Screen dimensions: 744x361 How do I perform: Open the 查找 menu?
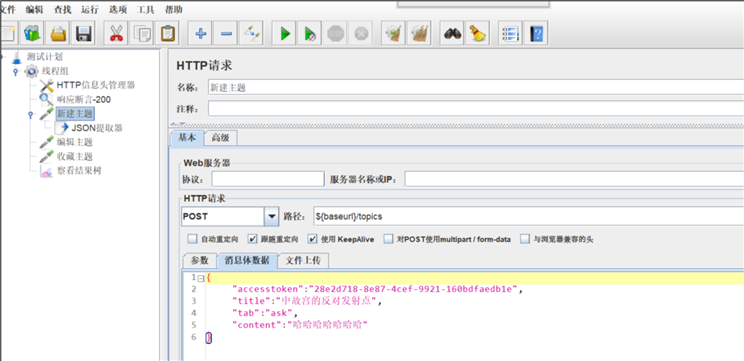62,9
